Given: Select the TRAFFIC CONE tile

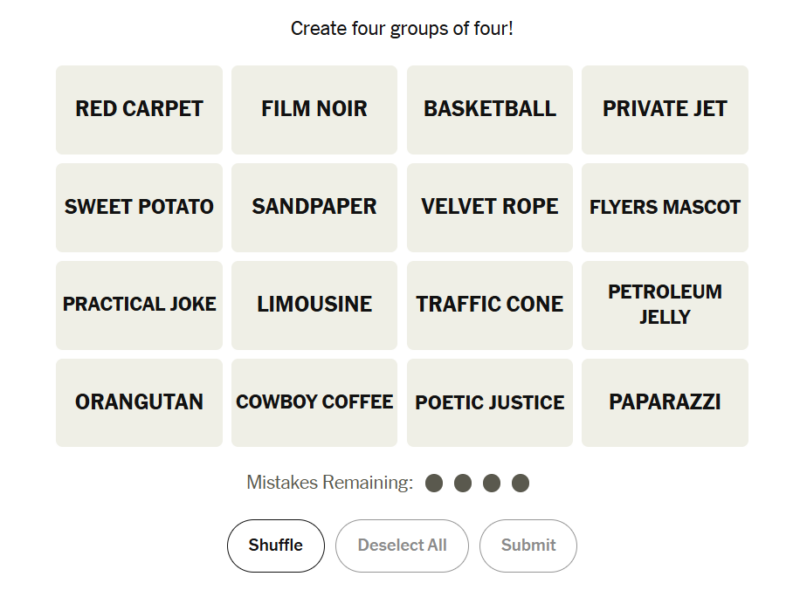Looking at the screenshot, I should pos(490,305).
